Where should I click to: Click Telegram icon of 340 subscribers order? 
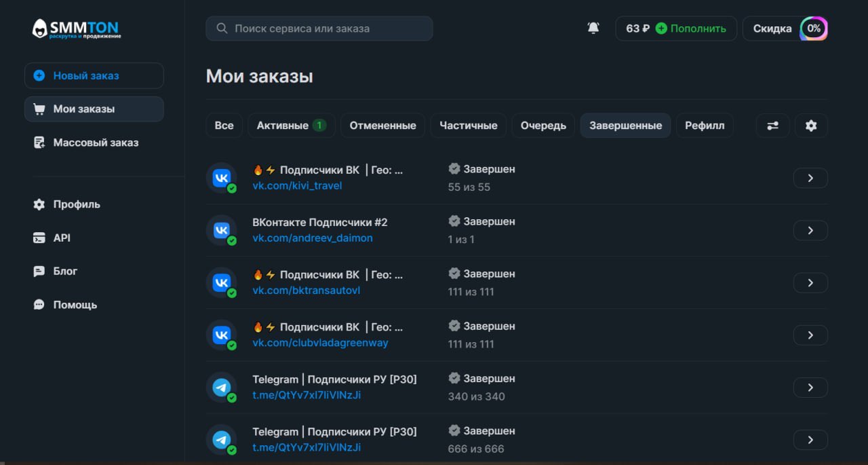(x=221, y=388)
